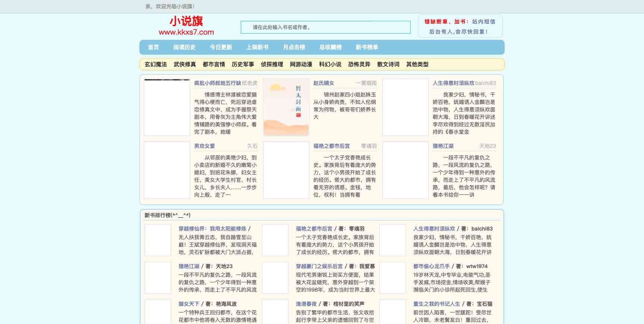This screenshot has height=324, width=644.
Task: Open the 都市言情 category
Action: [x=214, y=64]
